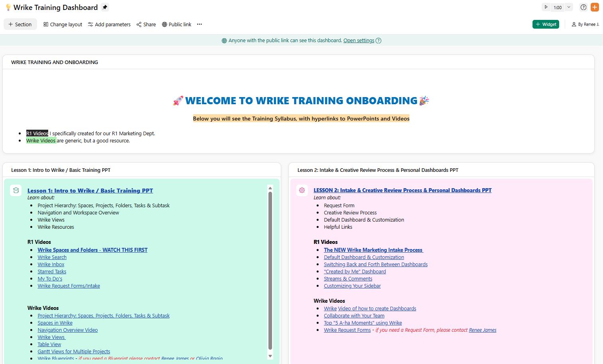Open the Wrike Search video link
This screenshot has height=364, width=603.
(x=52, y=257)
